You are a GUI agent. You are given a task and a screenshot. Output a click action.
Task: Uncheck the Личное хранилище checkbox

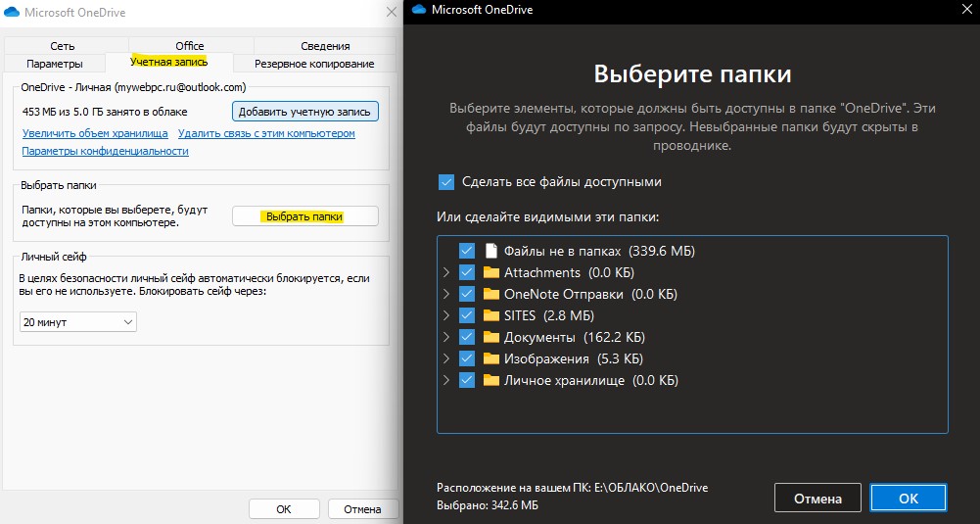467,380
